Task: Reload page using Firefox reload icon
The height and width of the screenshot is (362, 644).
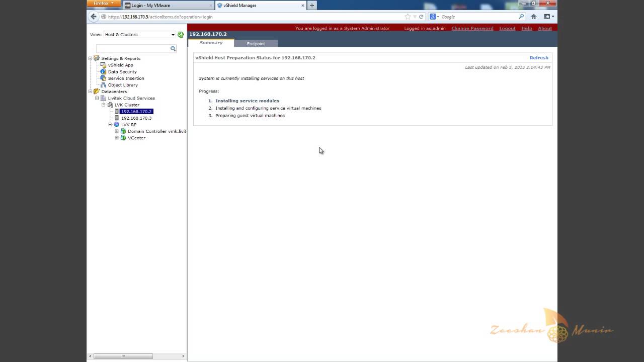Action: click(421, 17)
